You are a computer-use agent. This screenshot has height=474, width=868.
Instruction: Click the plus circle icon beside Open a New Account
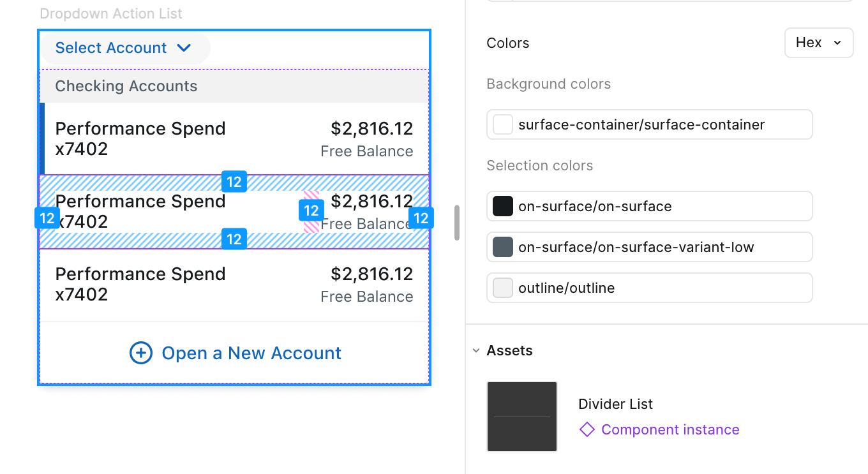click(x=141, y=353)
